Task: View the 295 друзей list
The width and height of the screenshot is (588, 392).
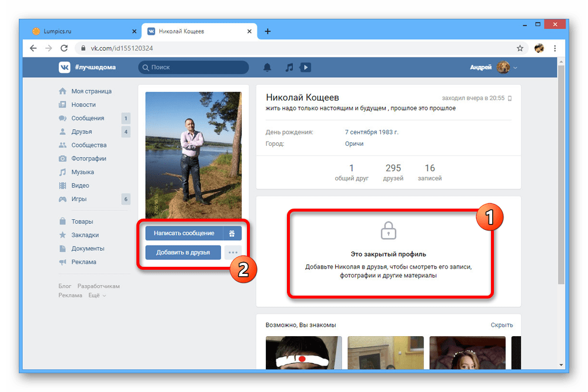Action: [x=393, y=172]
